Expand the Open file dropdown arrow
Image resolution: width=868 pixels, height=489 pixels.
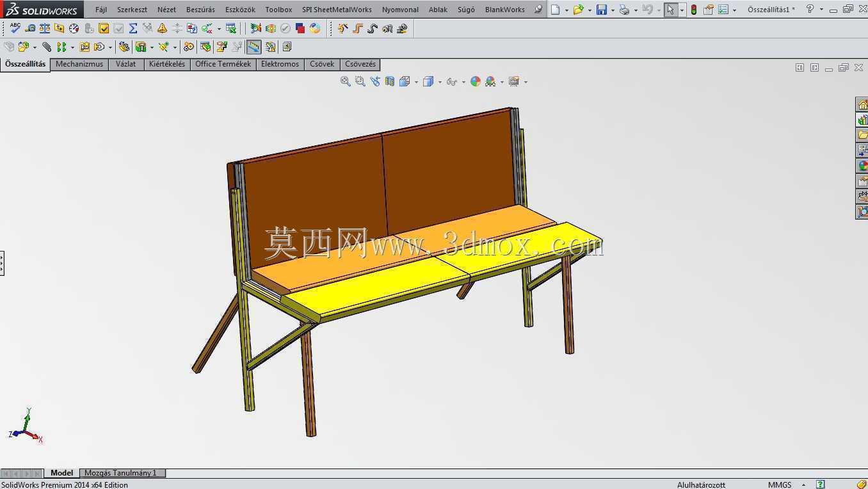coord(590,10)
